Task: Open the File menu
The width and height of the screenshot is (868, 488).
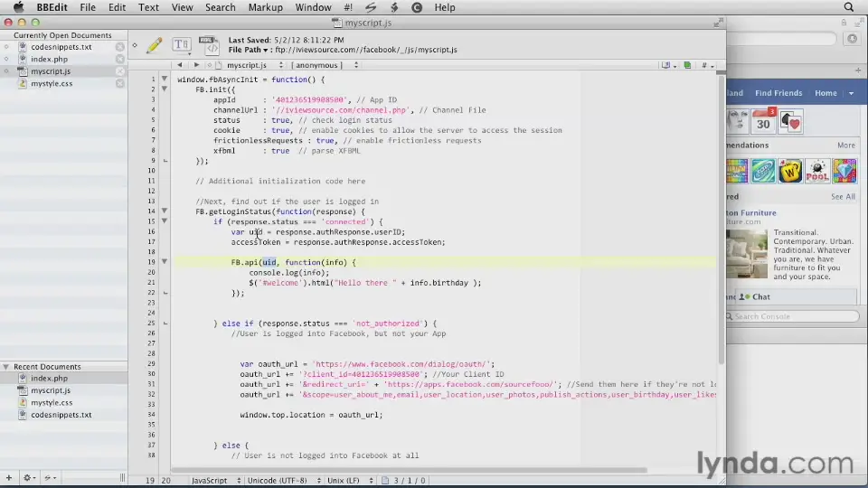Action: click(x=88, y=7)
